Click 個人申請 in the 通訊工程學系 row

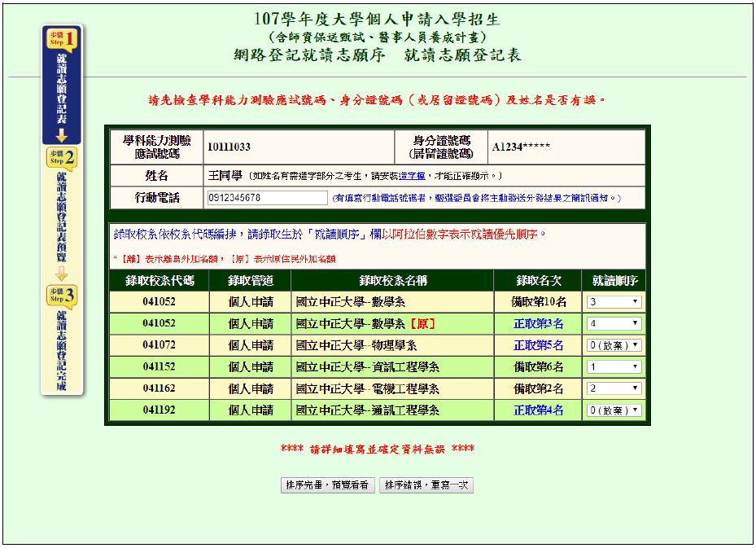(x=251, y=410)
